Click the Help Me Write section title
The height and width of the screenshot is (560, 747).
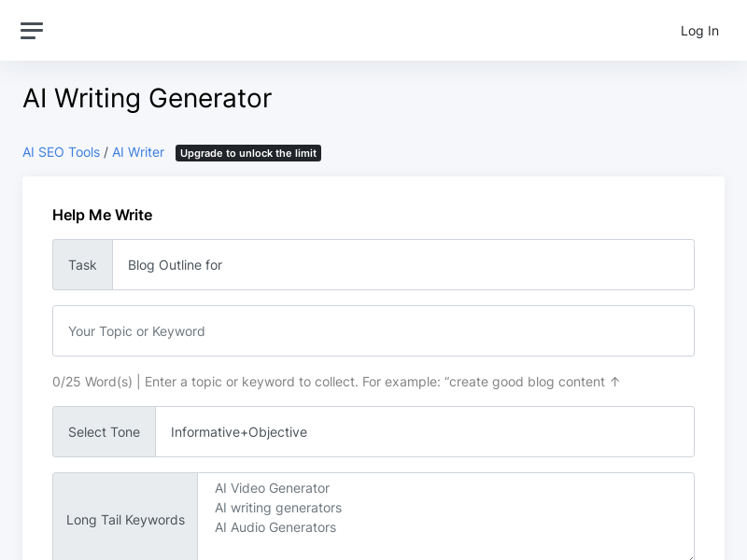(x=102, y=215)
